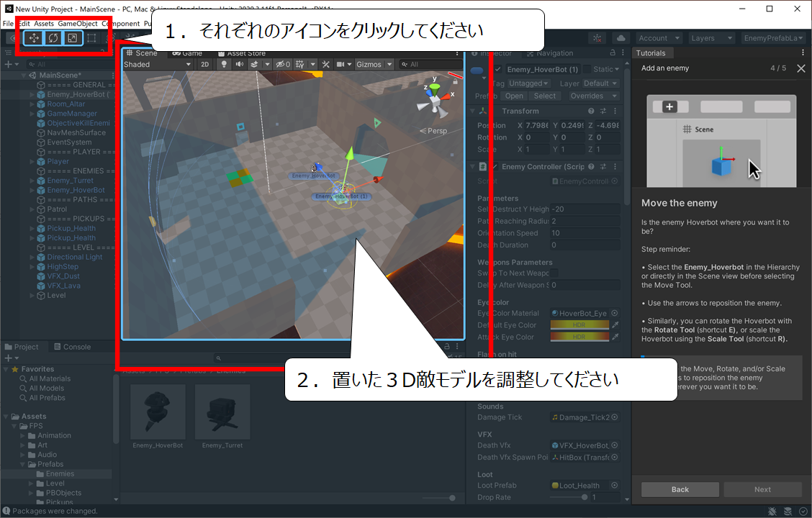
Task: Click the scene orientation gizmo
Action: (435, 101)
